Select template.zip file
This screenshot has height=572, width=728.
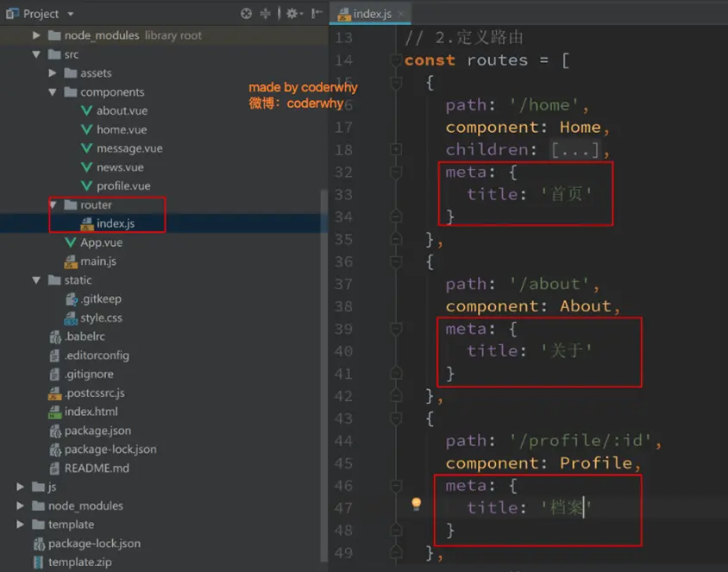pos(80,562)
